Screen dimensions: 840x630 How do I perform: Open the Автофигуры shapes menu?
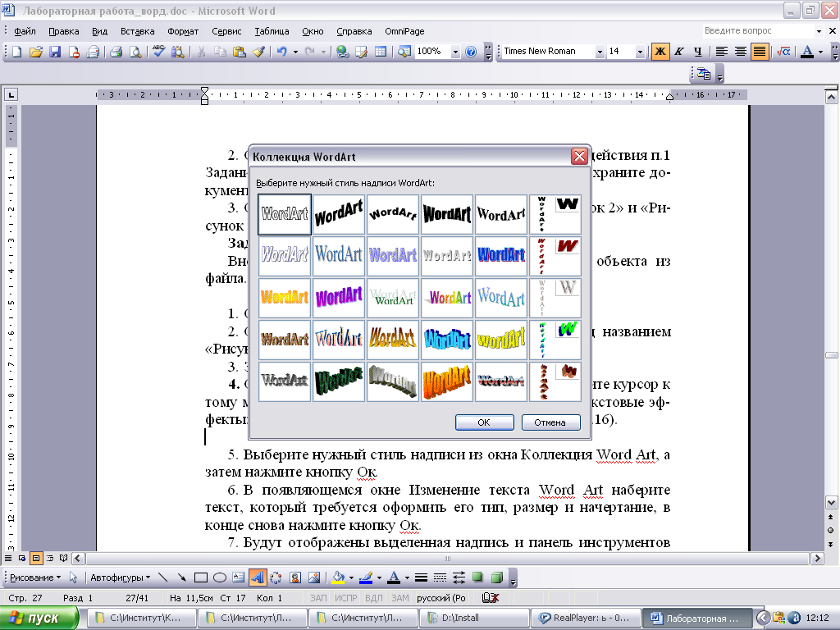point(120,577)
